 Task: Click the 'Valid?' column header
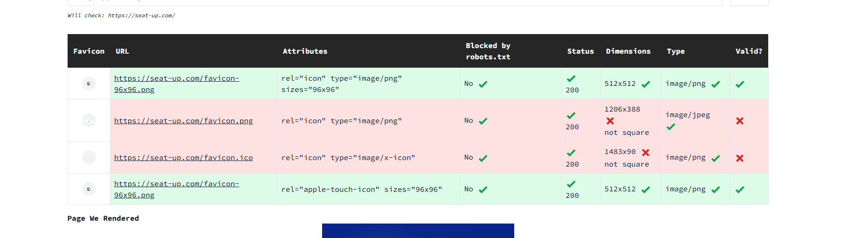pyautogui.click(x=749, y=51)
